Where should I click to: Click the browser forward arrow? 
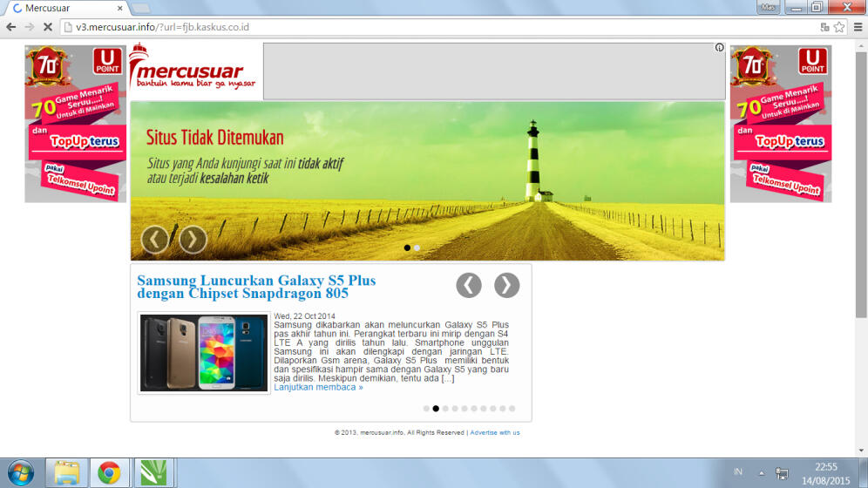(x=30, y=27)
